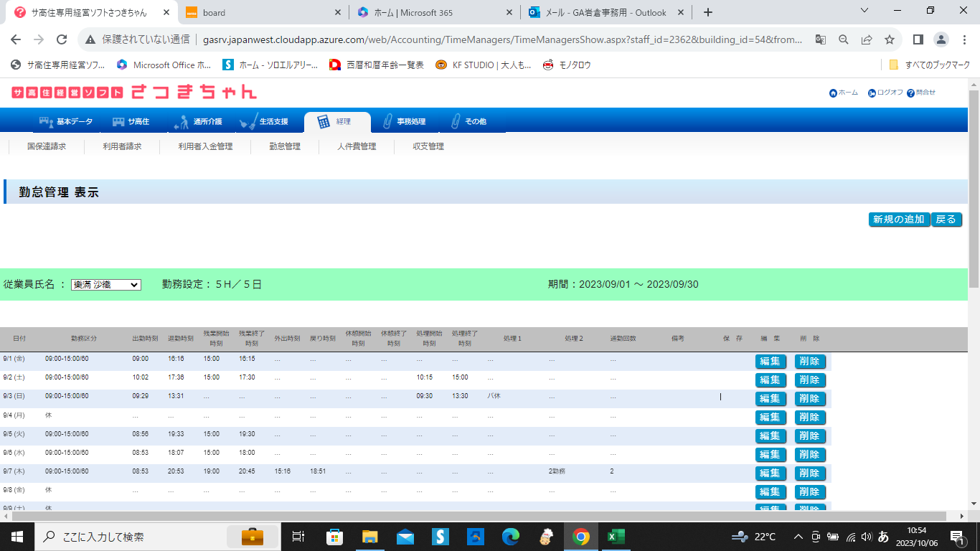This screenshot has height=551, width=980.
Task: Bookmark this page with star icon
Action: pyautogui.click(x=890, y=39)
